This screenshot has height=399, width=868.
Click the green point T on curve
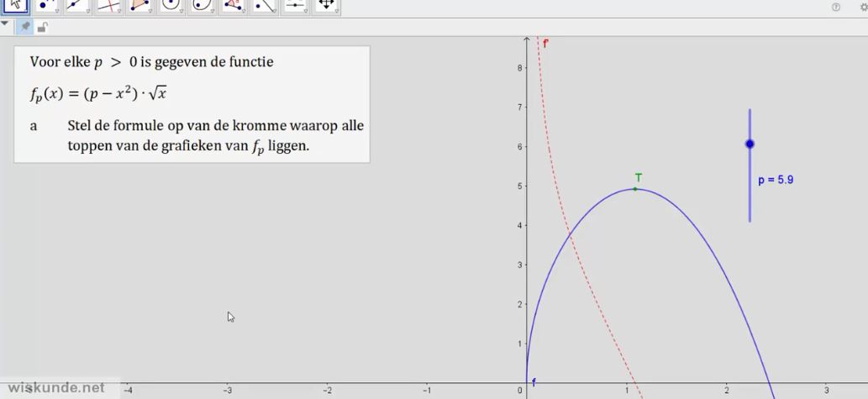[635, 189]
